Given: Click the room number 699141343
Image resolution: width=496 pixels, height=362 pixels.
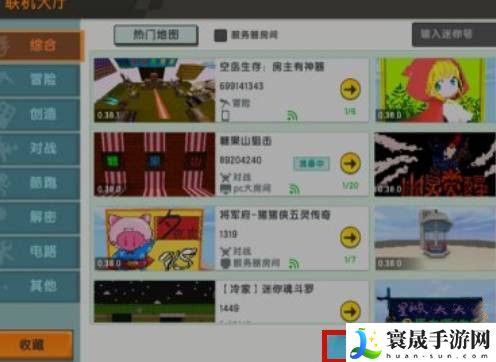Looking at the screenshot, I should tap(242, 86).
